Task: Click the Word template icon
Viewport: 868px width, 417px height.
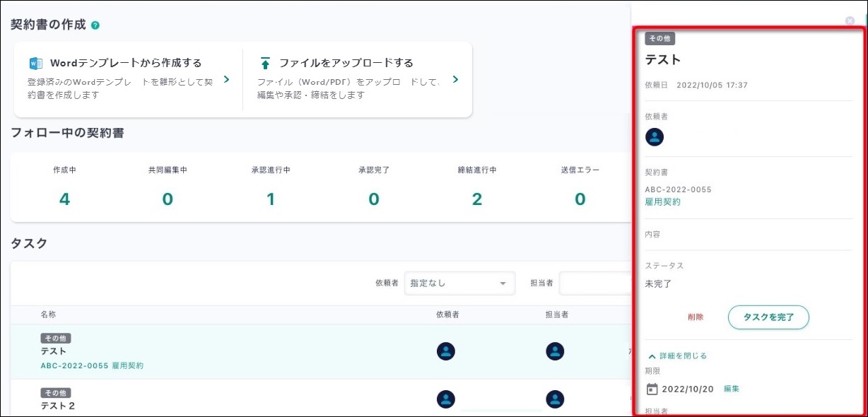Action: click(35, 63)
